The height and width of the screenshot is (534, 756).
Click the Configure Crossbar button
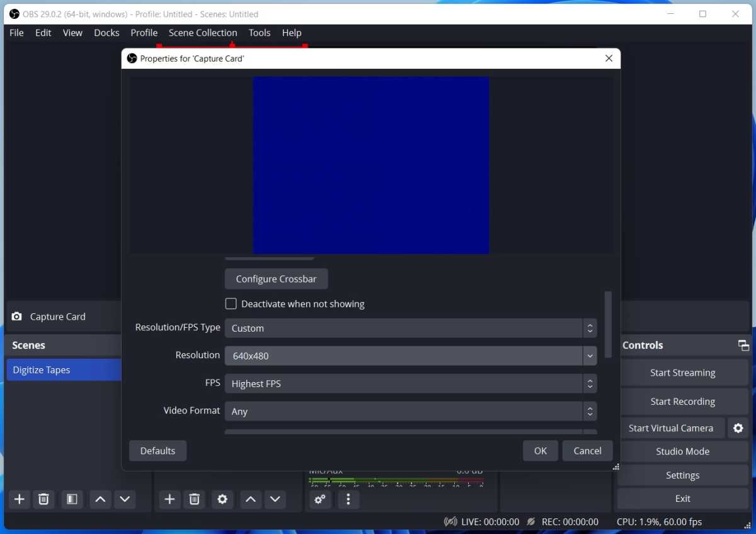[276, 279]
